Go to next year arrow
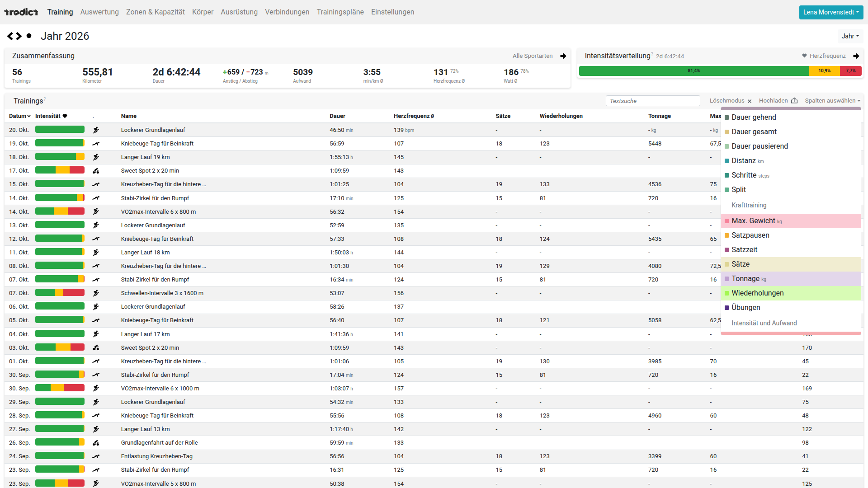Screen dimensions: 868x488 coord(19,36)
